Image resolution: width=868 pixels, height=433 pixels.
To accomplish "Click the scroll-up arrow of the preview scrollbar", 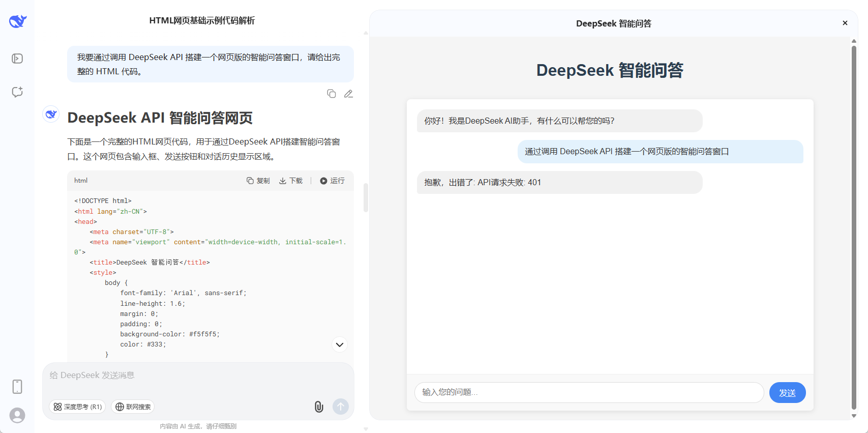I will pos(854,41).
